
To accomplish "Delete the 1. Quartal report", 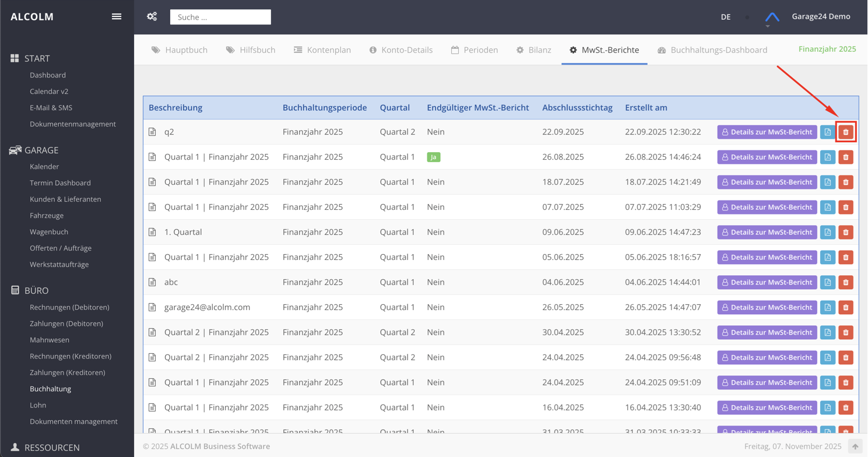I will [x=845, y=233].
